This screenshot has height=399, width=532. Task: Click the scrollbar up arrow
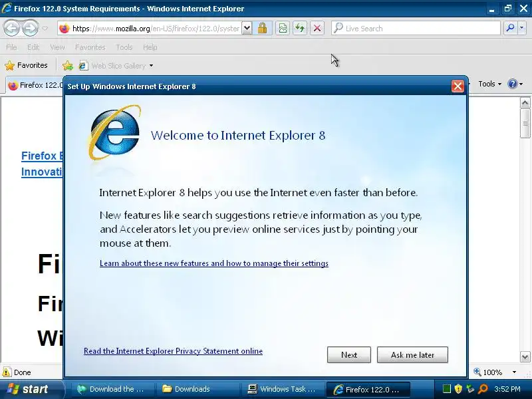pyautogui.click(x=525, y=102)
